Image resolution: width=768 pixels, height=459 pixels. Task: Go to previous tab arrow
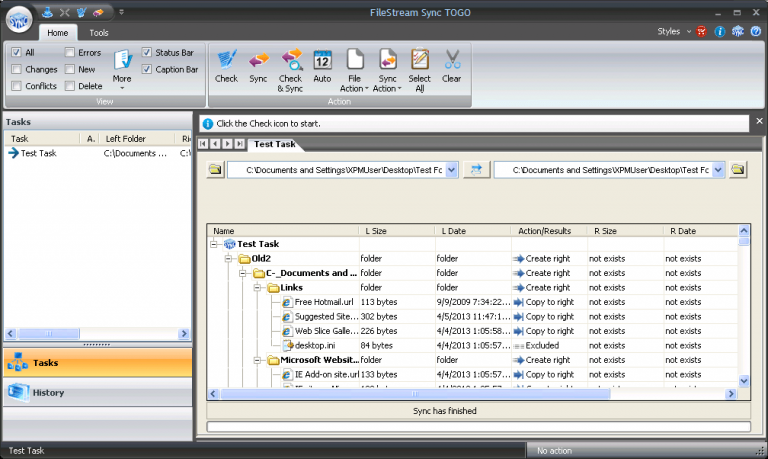point(216,144)
